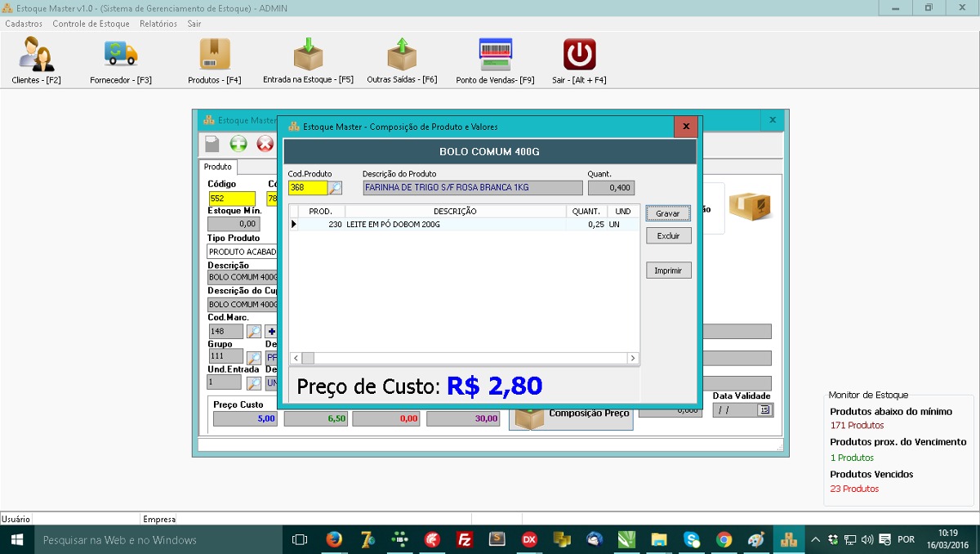Open File Explorer from the taskbar

tap(659, 539)
